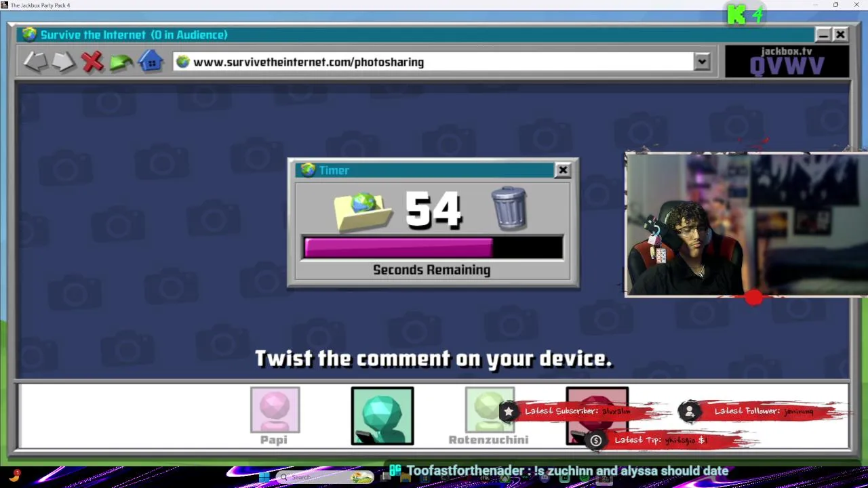Screen dimensions: 868x488
Task: Select Rotenzuchini's green player avatar
Action: [x=490, y=410]
